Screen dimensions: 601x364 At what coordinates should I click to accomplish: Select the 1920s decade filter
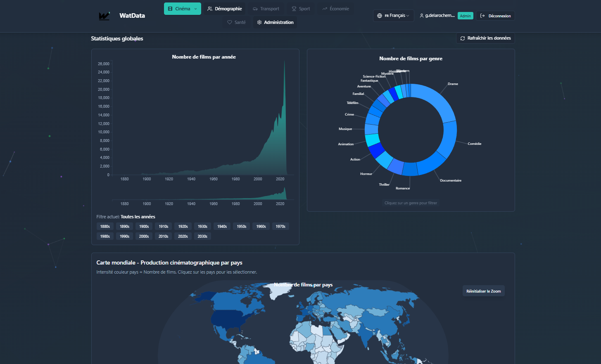click(183, 226)
